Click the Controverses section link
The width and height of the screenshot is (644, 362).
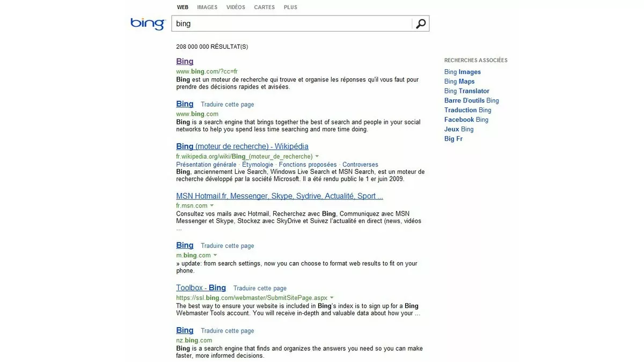[360, 165]
